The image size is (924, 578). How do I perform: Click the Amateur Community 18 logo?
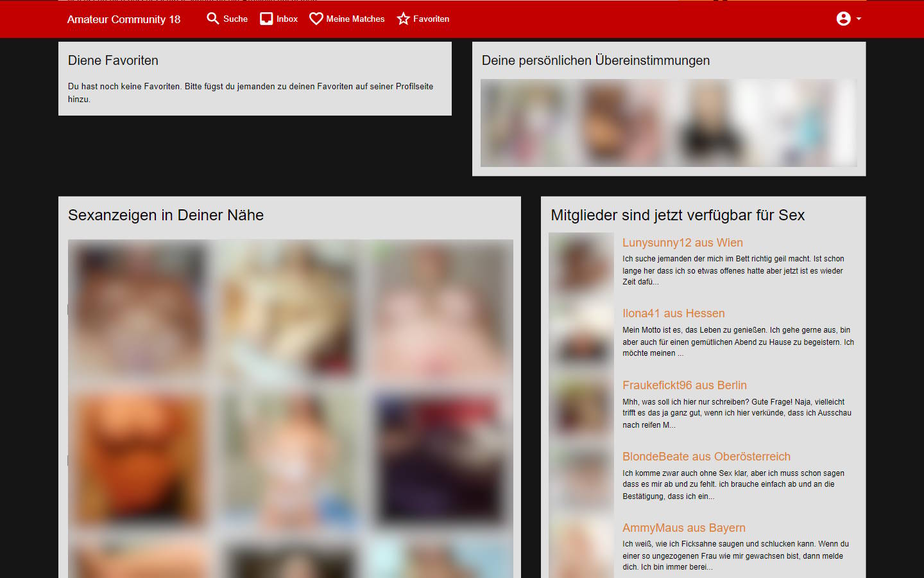click(123, 19)
